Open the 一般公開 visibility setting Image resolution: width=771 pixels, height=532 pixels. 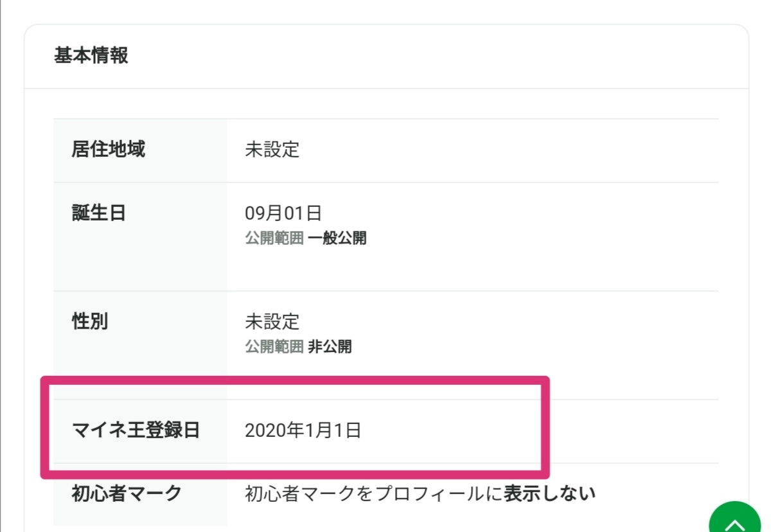337,239
